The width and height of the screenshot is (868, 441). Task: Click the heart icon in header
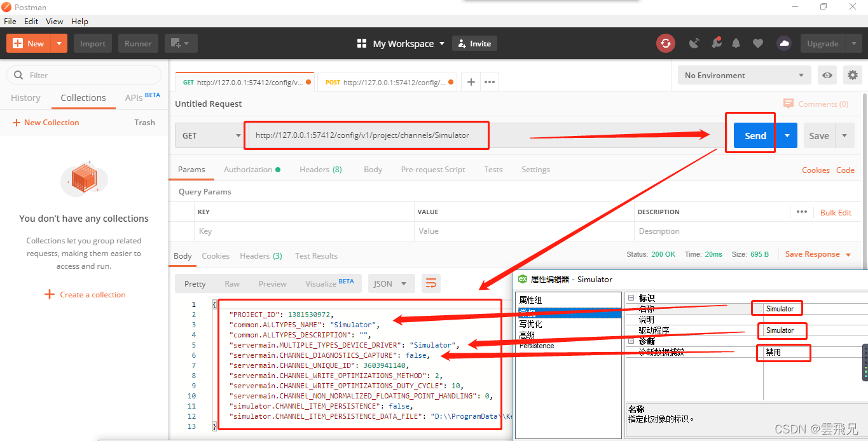(757, 43)
